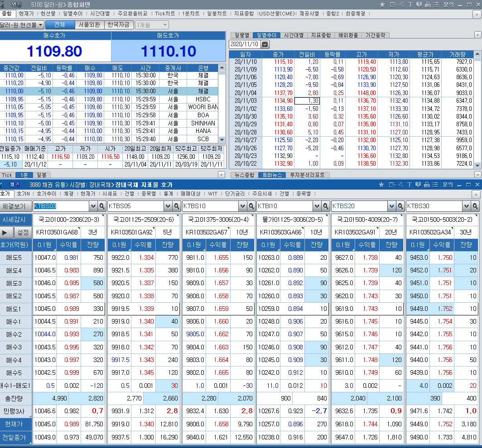Click the play arrow button beside 설정
Viewport: 482px width, 448px height.
click(x=6, y=233)
